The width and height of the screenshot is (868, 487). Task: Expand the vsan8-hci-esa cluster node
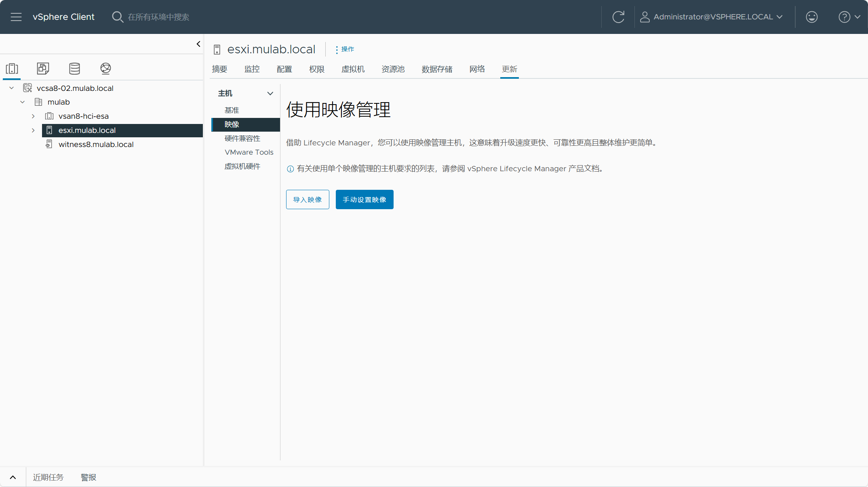33,116
